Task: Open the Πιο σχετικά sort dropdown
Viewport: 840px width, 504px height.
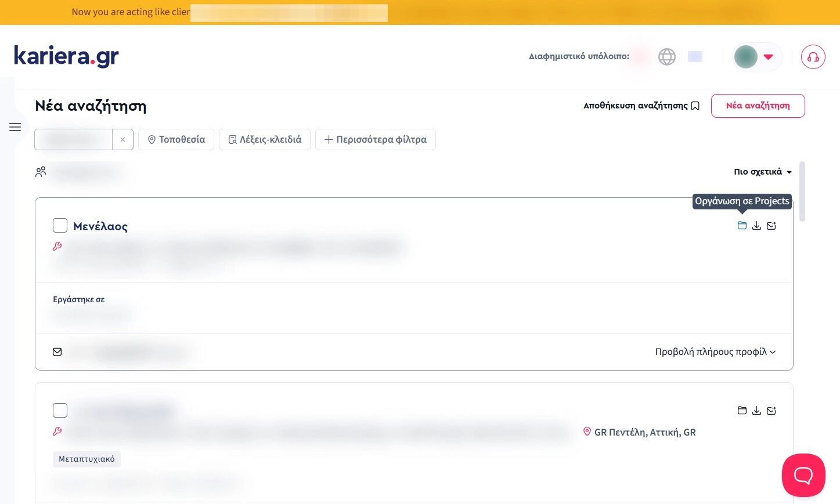Action: click(763, 172)
